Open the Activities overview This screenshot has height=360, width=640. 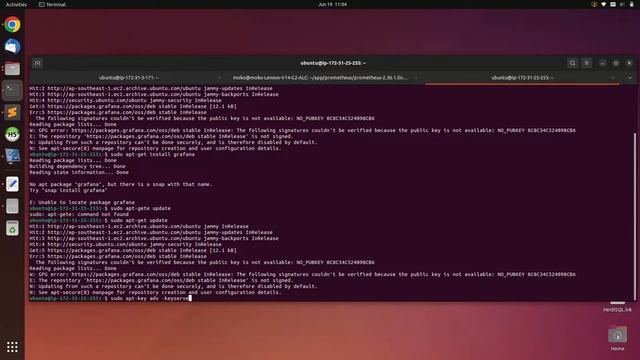16,4
